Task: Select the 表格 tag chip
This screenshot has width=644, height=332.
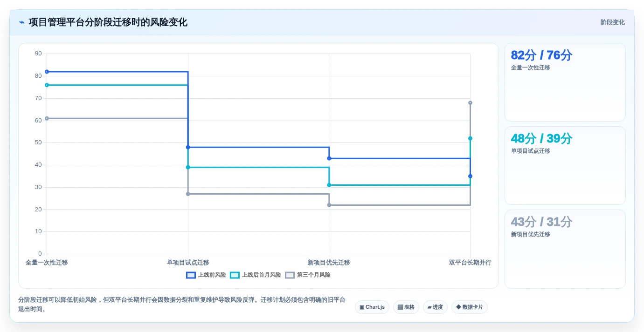Action: pyautogui.click(x=406, y=307)
